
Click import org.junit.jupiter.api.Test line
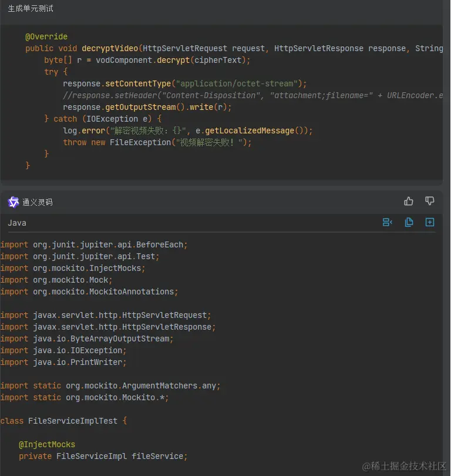[x=80, y=257]
